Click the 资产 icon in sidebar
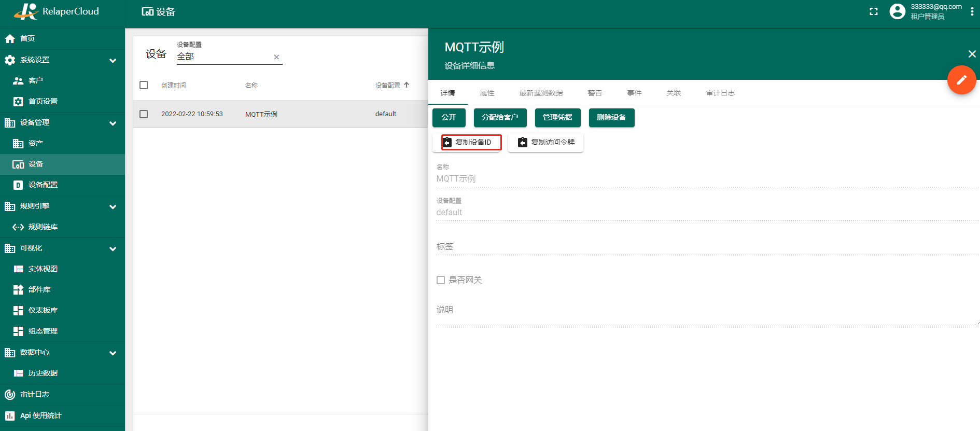Viewport: 980px width, 431px height. tap(18, 143)
